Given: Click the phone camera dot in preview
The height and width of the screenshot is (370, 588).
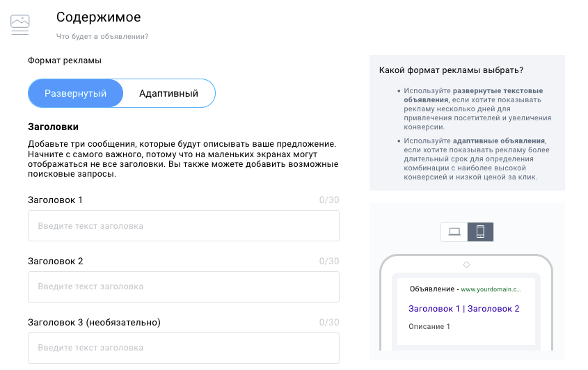Looking at the screenshot, I should click(x=466, y=265).
